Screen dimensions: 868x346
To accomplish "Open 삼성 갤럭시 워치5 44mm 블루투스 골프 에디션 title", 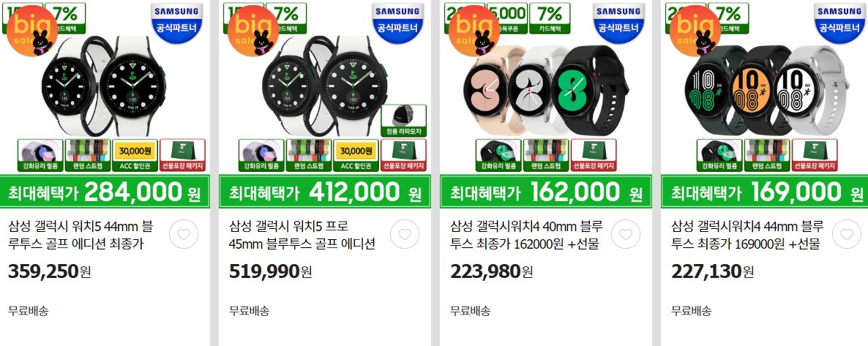I will 81,235.
